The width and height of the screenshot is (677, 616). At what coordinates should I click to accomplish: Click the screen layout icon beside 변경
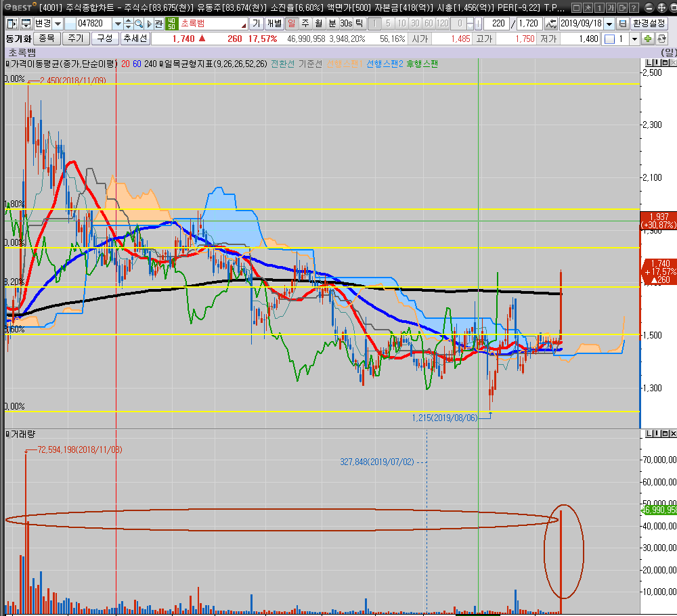[26, 23]
